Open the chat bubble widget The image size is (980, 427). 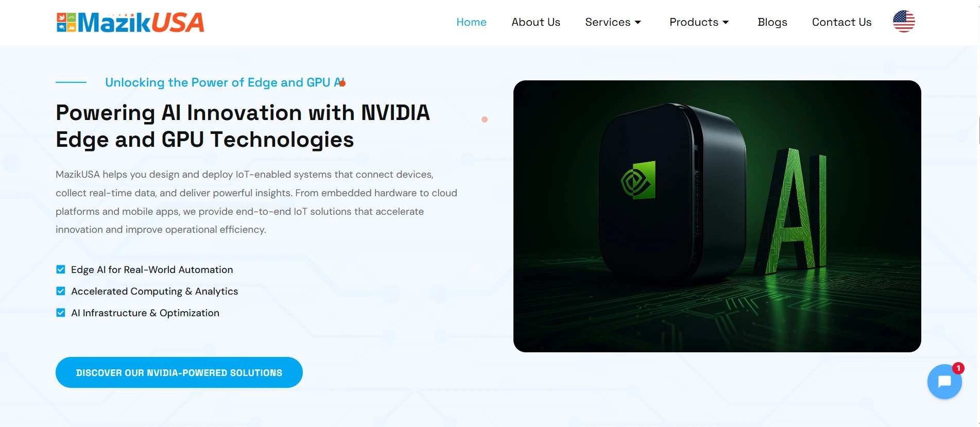[944, 382]
